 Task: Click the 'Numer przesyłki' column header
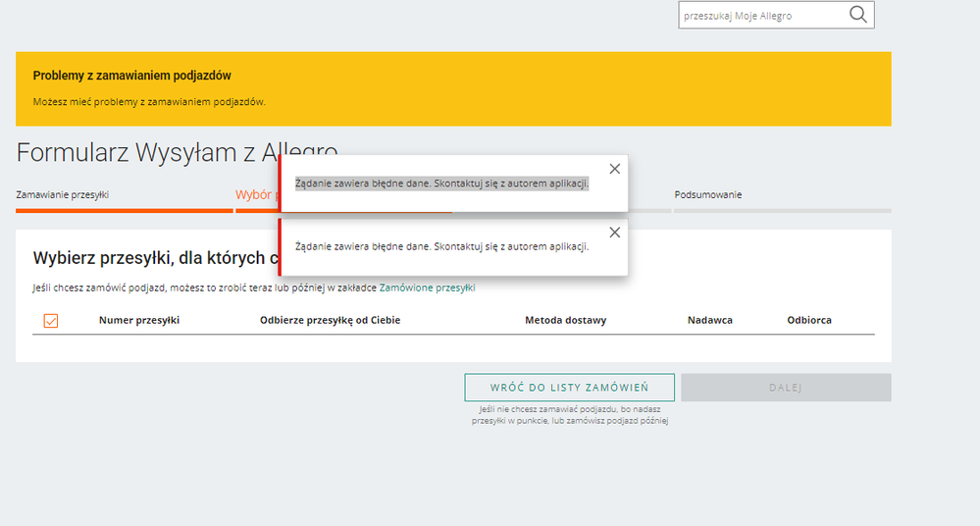point(139,320)
